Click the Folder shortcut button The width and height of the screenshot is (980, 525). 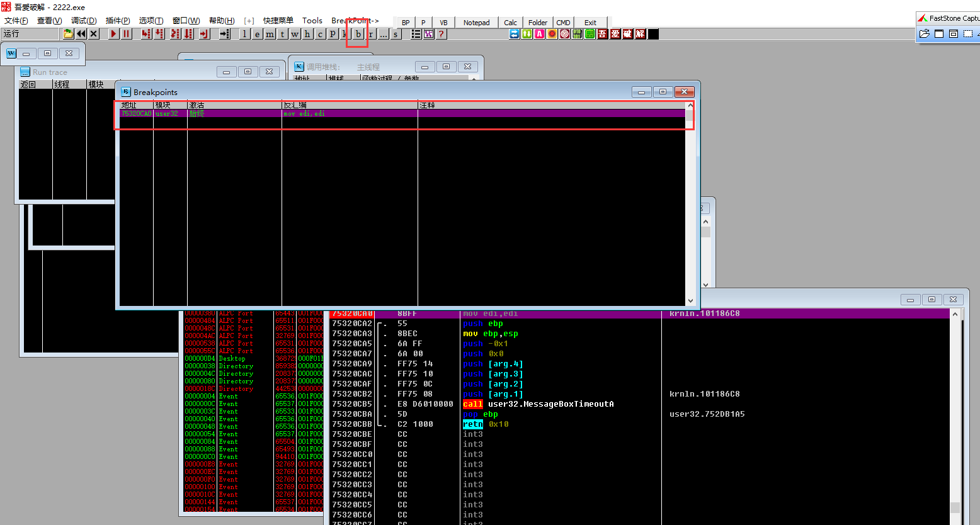pos(538,22)
